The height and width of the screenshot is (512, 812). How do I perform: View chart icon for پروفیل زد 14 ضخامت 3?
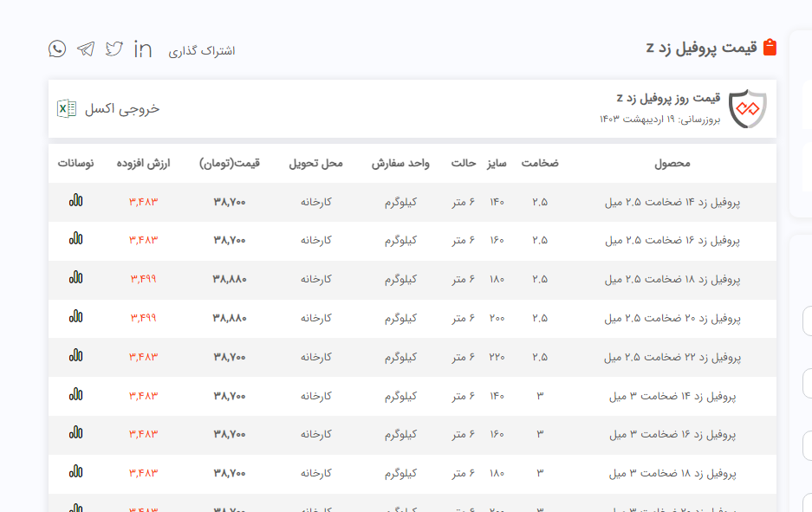[76, 395]
